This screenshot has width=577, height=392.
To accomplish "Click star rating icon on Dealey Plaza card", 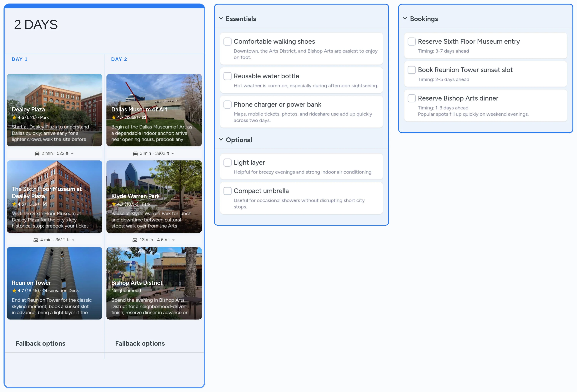I will [x=14, y=117].
